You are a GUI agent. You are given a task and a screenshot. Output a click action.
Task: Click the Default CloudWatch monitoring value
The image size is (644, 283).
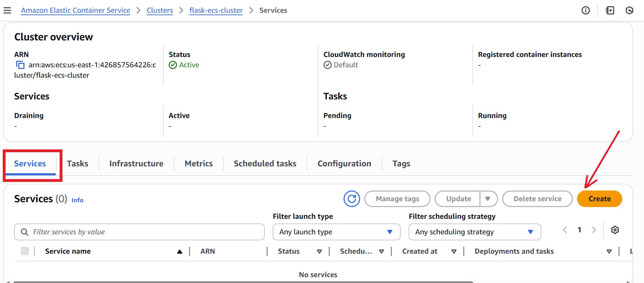[346, 65]
